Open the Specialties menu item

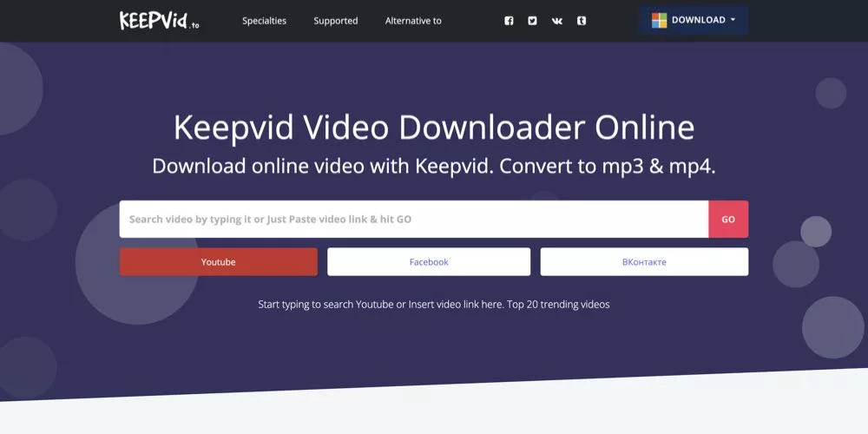pyautogui.click(x=264, y=21)
